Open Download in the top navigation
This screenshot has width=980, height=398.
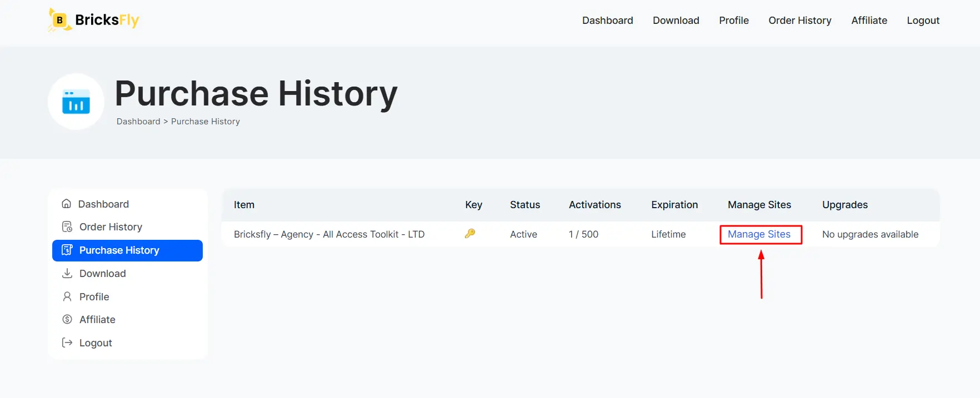676,21
